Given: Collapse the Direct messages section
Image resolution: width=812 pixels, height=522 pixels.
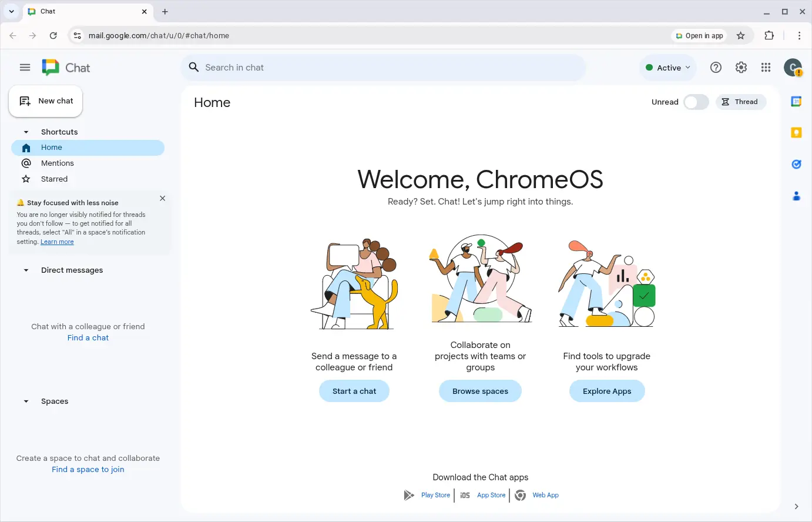Looking at the screenshot, I should pyautogui.click(x=26, y=270).
